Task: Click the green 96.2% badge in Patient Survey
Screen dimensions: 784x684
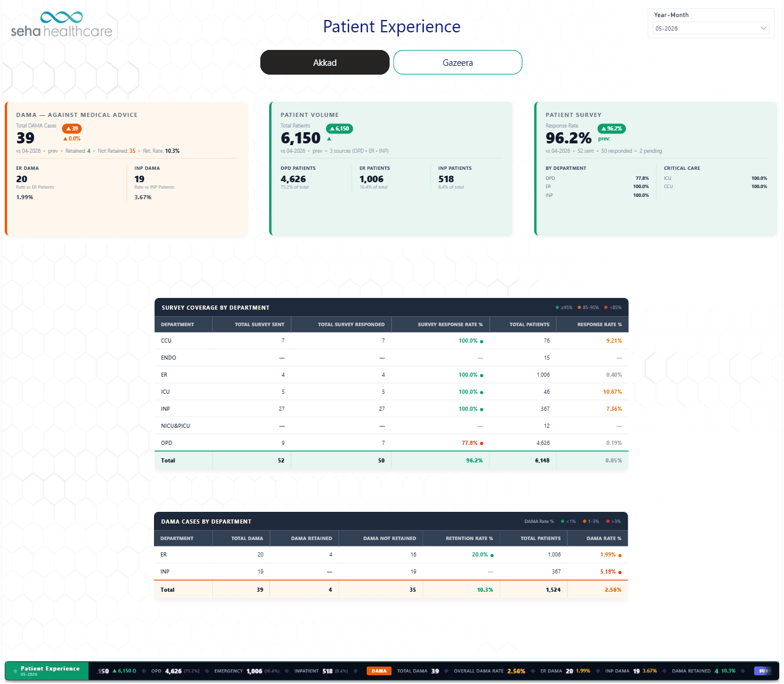Action: pos(611,128)
